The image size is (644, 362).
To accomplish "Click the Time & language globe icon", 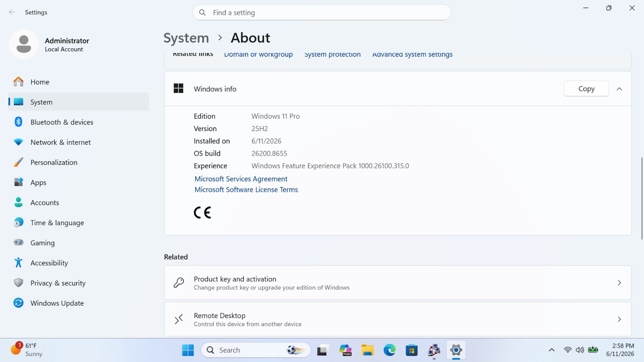I will (x=19, y=222).
